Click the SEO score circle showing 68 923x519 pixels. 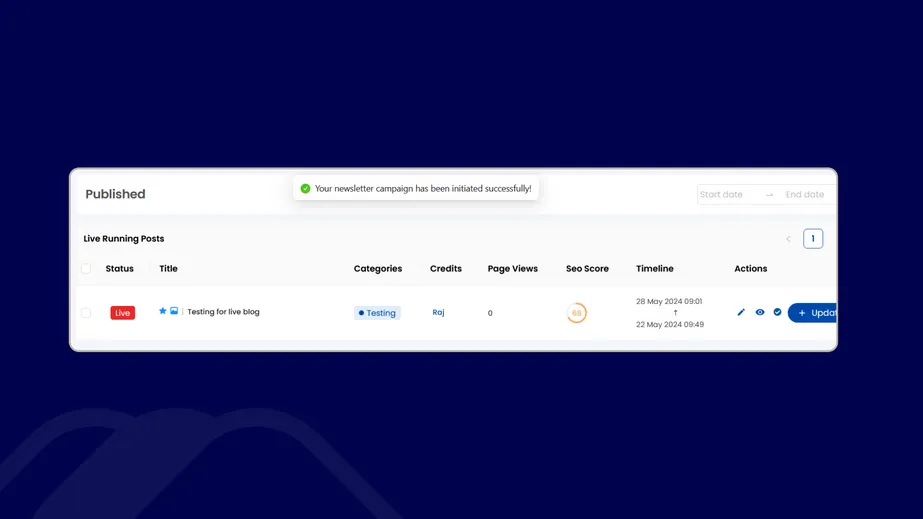(576, 313)
